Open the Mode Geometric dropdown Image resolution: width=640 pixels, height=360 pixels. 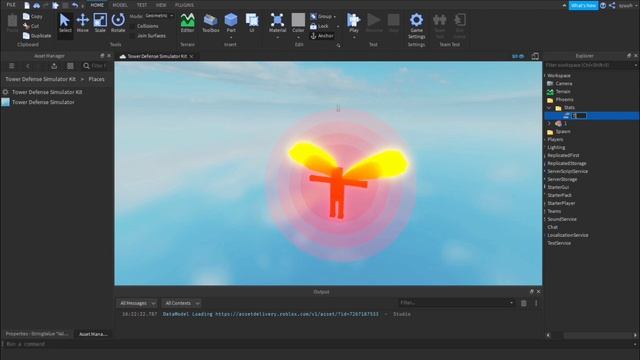pos(159,16)
